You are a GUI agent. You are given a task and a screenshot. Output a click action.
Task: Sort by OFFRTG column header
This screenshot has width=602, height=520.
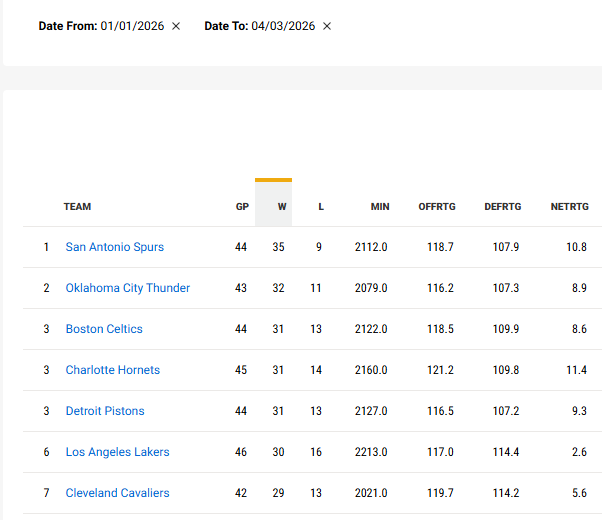click(x=437, y=207)
